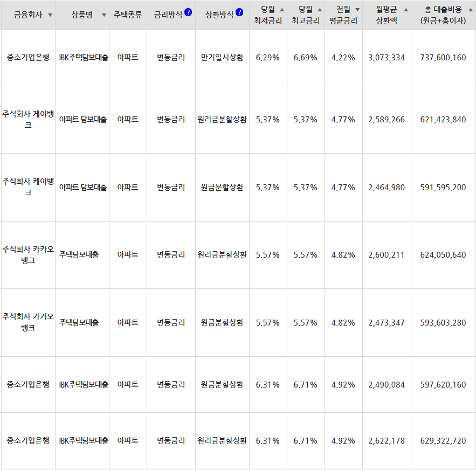Click monthly repayment 2,589,266

(x=387, y=119)
